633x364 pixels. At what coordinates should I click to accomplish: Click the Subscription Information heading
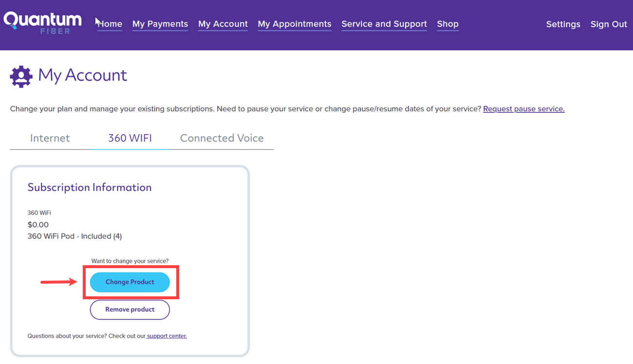[90, 187]
